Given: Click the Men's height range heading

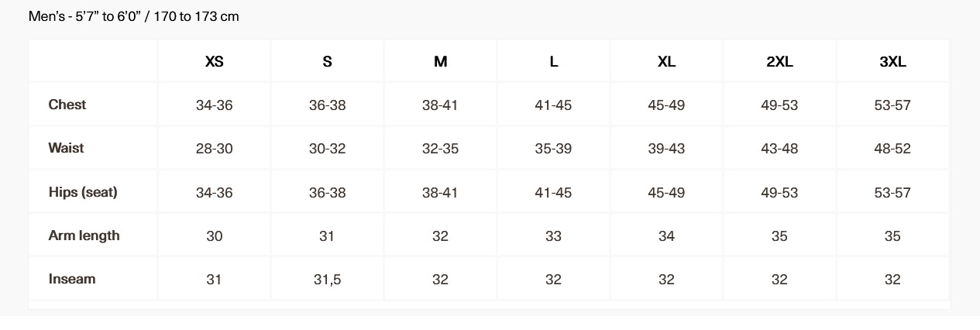Looking at the screenshot, I should [x=133, y=16].
